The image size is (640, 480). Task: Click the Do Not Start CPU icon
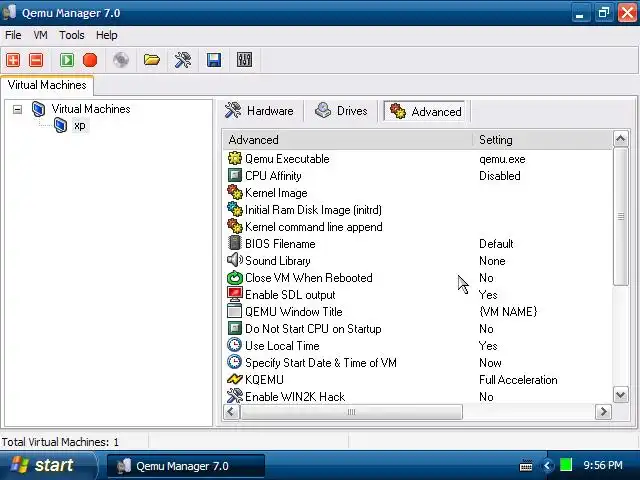click(235, 329)
